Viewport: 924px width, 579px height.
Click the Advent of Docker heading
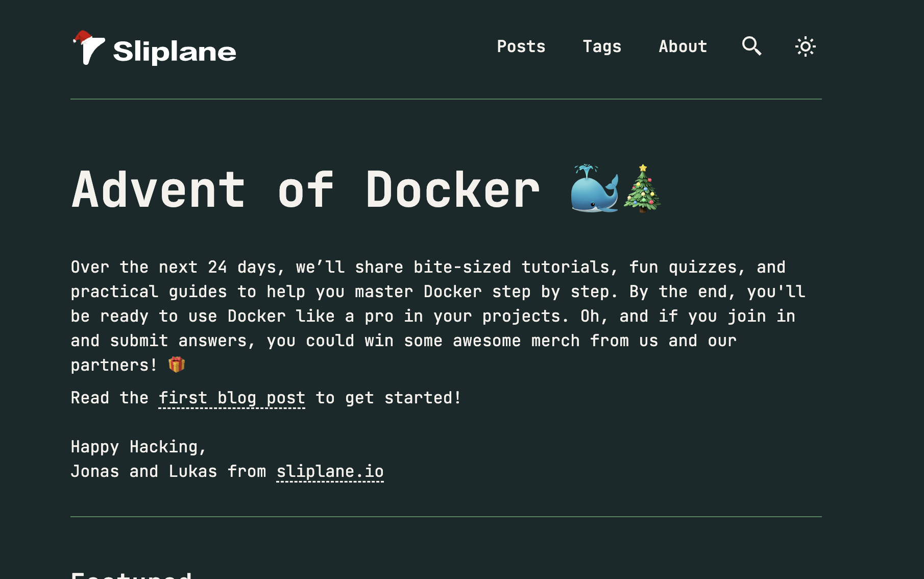(306, 190)
